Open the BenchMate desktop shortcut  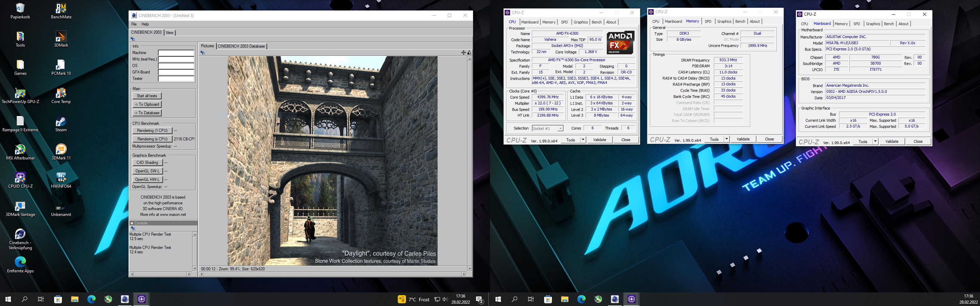click(61, 12)
